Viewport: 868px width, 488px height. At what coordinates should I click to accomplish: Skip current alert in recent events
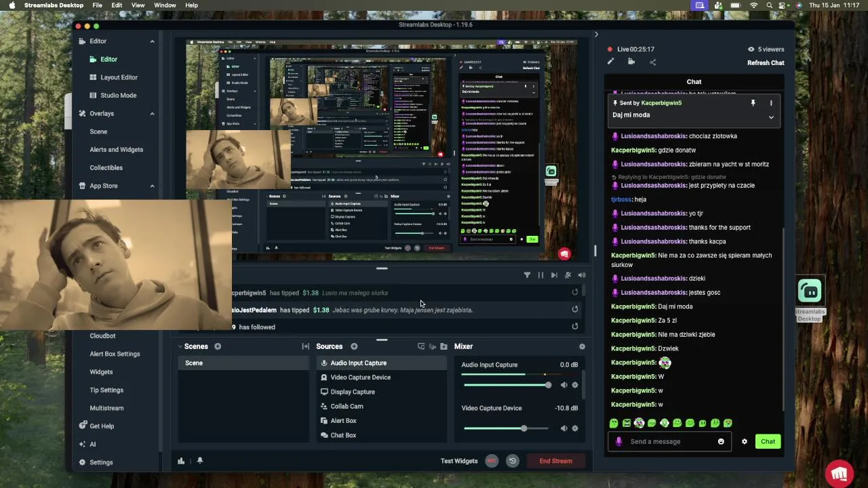pos(554,275)
